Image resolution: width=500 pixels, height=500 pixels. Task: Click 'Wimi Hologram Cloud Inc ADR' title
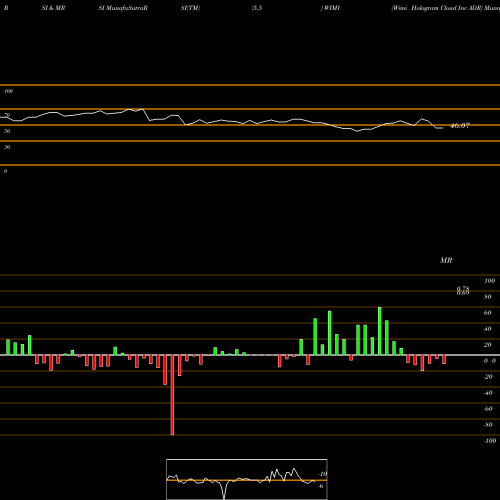437,8
